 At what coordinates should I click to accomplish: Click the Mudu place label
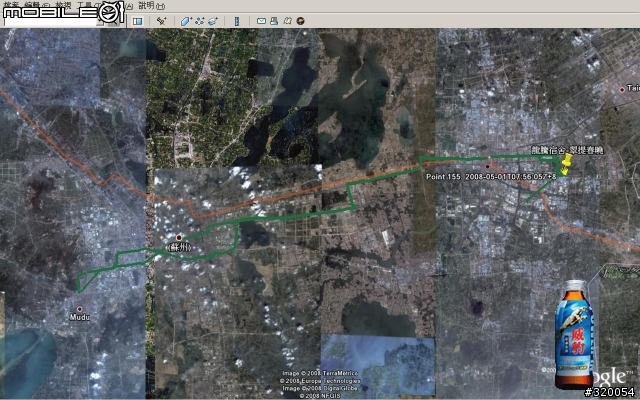(80, 317)
